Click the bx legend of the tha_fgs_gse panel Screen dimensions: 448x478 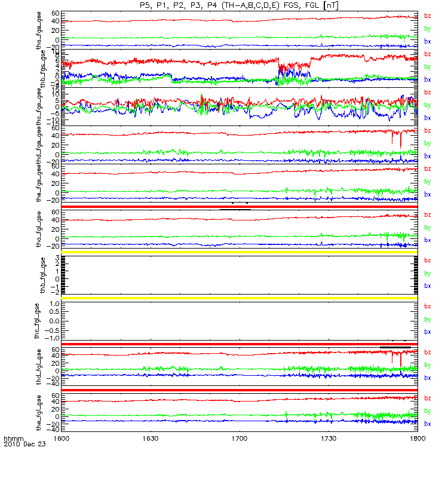coord(428,41)
